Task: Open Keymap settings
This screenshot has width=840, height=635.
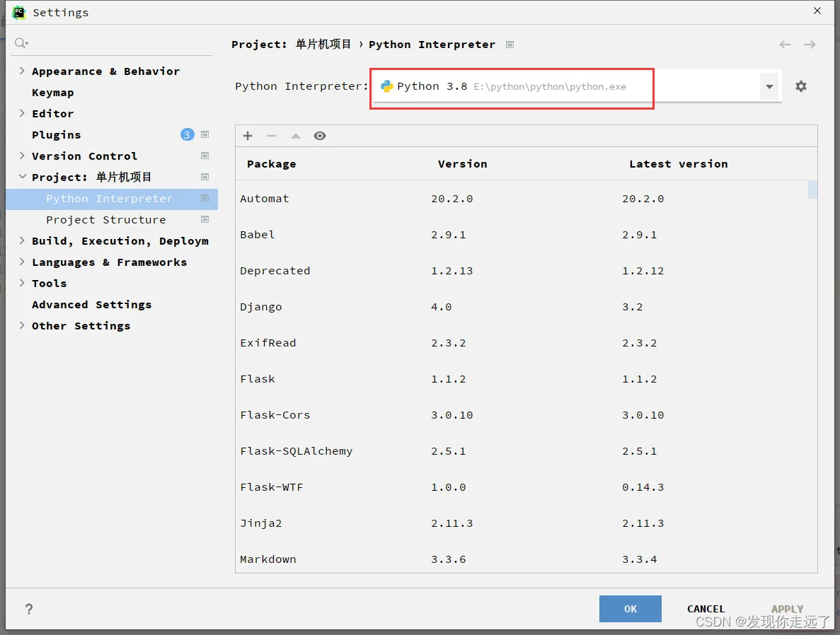Action: click(x=53, y=93)
